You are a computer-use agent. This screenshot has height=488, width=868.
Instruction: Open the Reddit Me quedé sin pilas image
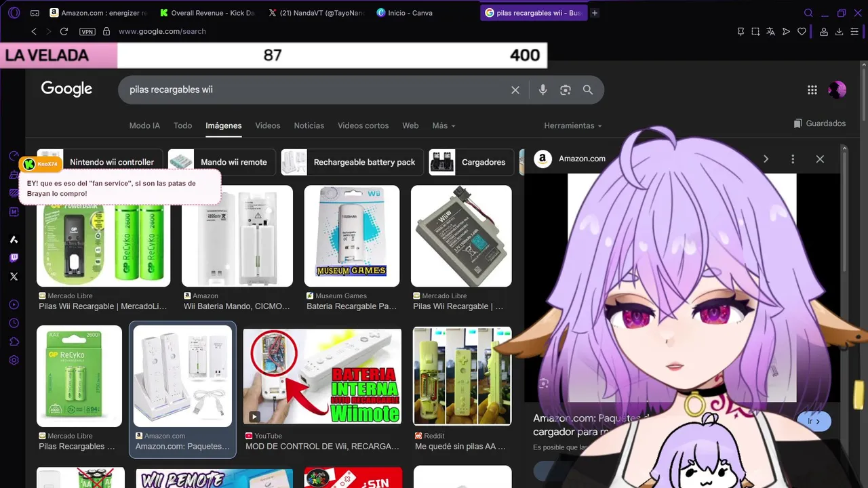point(462,377)
